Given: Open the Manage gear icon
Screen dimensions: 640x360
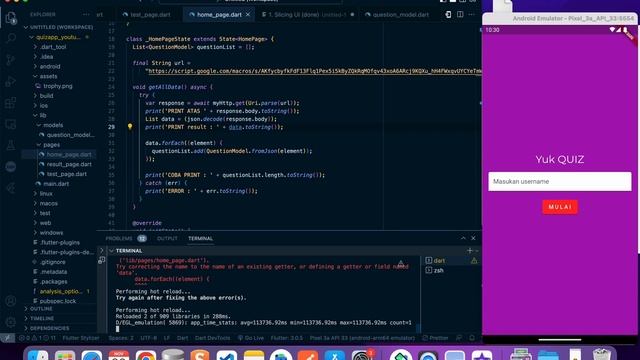Looking at the screenshot, I should pos(11,322).
